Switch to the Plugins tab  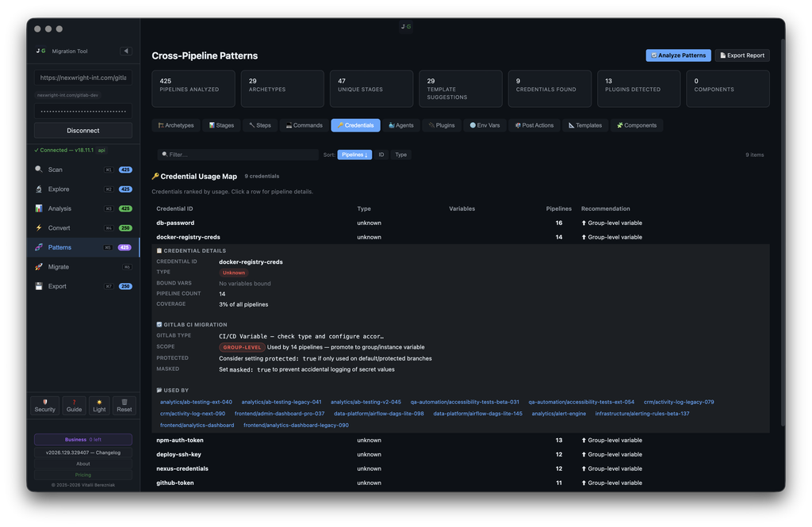click(442, 125)
